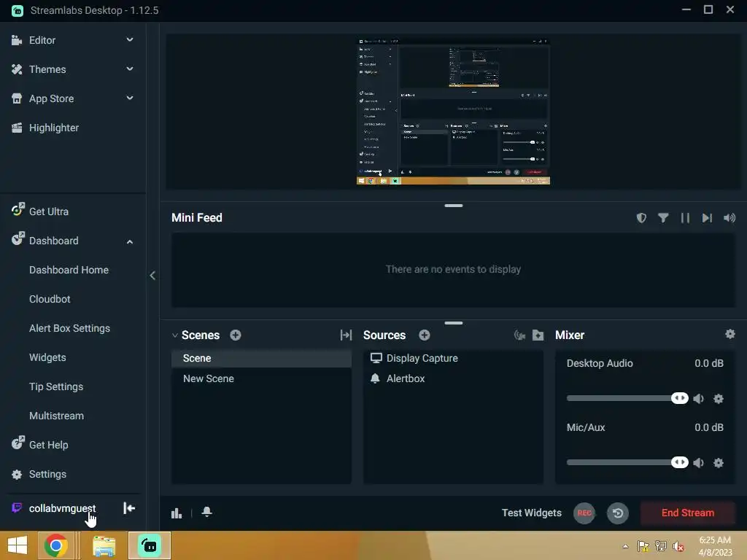Toggle the replay buffer button
Viewport: 747px width, 560px height.
[x=617, y=513]
